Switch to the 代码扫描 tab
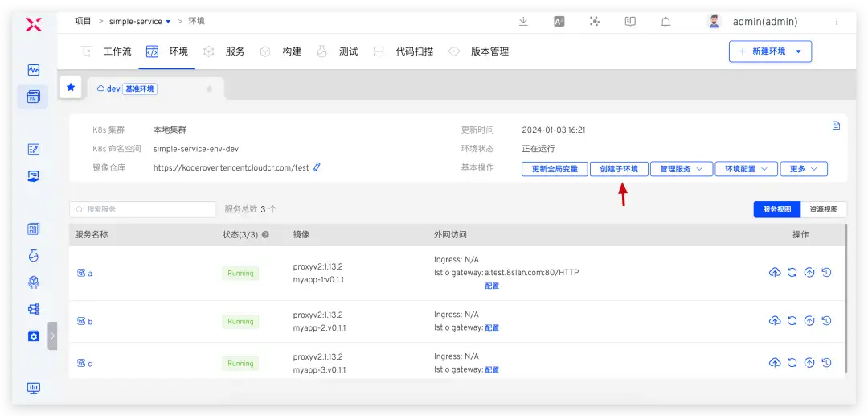Viewport: 868px width, 416px height. pos(403,51)
